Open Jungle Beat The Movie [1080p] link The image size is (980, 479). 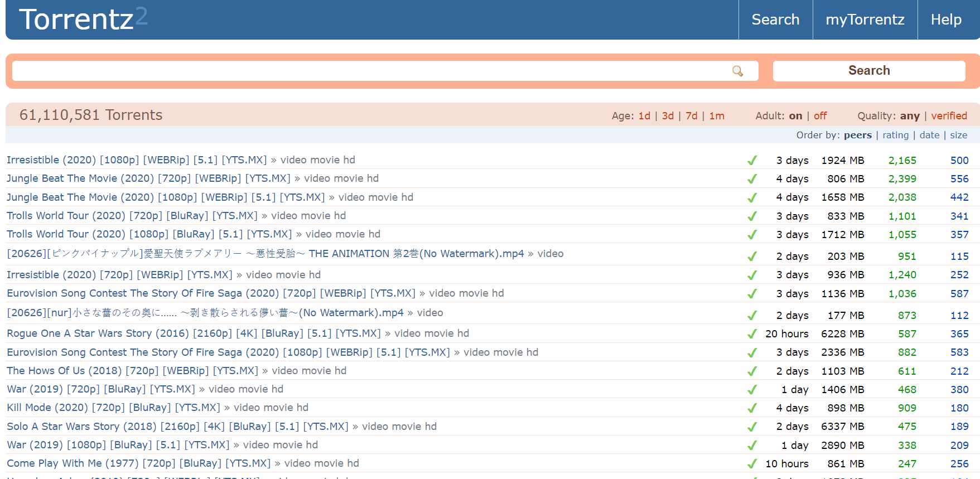coord(166,197)
